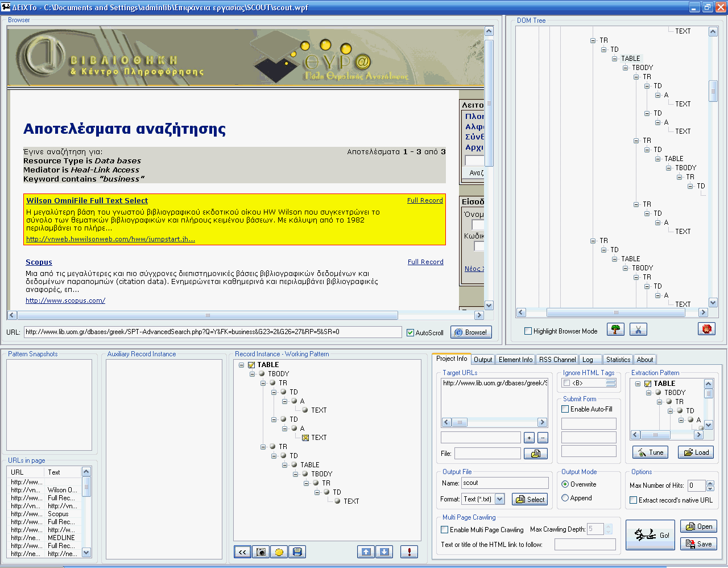
Task: Click the camera snapshot icon button
Action: tap(260, 551)
